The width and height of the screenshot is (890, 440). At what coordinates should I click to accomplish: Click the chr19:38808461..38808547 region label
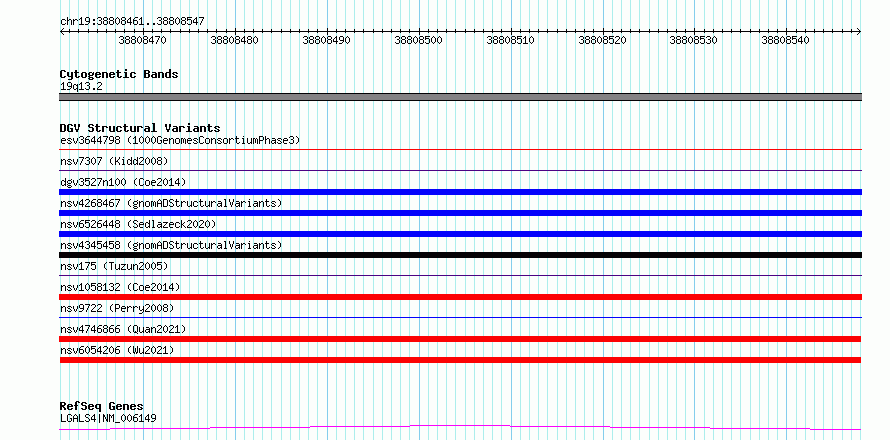click(x=132, y=22)
